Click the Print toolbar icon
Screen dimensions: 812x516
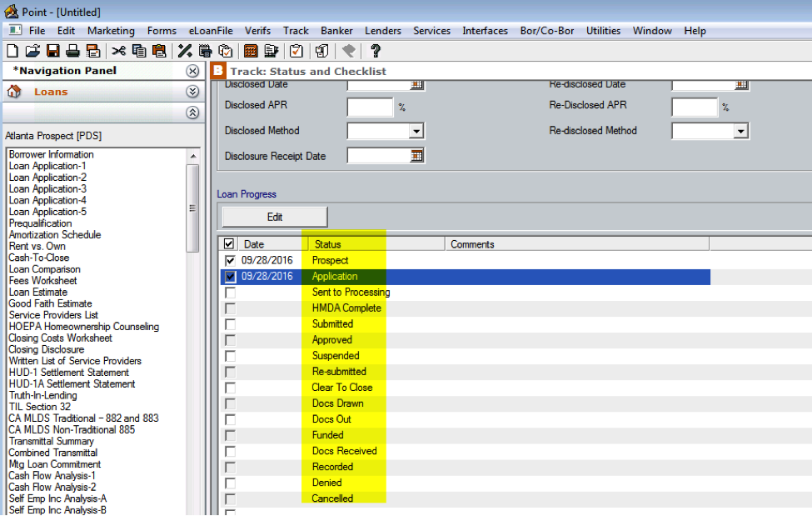[x=72, y=51]
